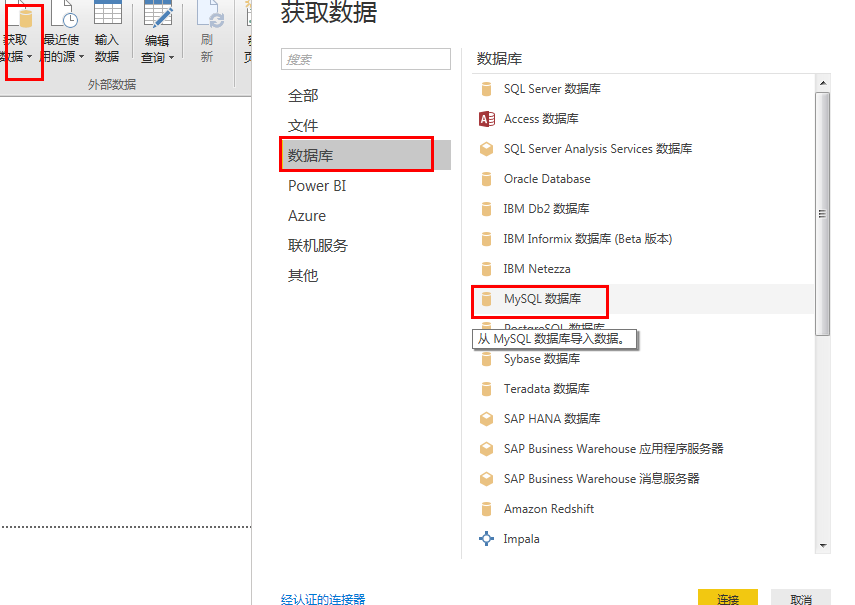
Task: Expand the 获取数据 dropdown arrow
Action: pyautogui.click(x=29, y=57)
